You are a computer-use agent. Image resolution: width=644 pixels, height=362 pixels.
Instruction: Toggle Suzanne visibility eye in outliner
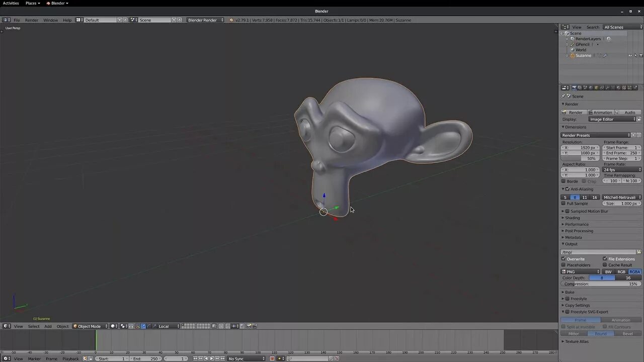click(x=630, y=55)
